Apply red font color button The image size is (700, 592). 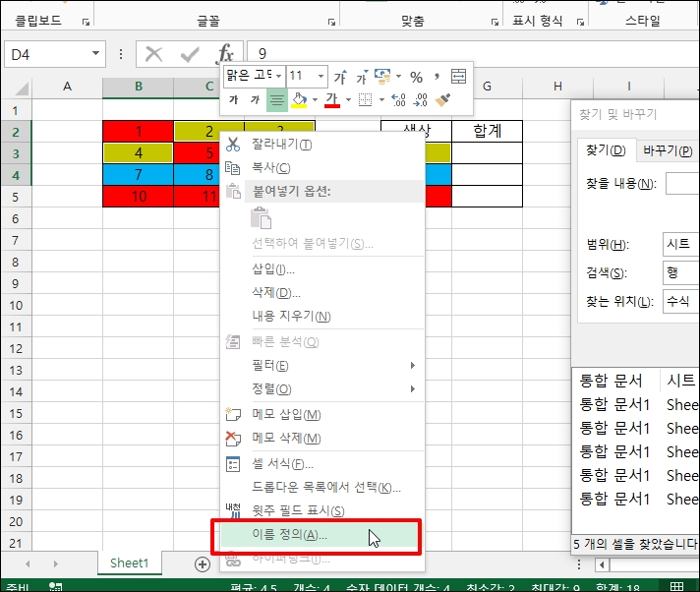331,100
